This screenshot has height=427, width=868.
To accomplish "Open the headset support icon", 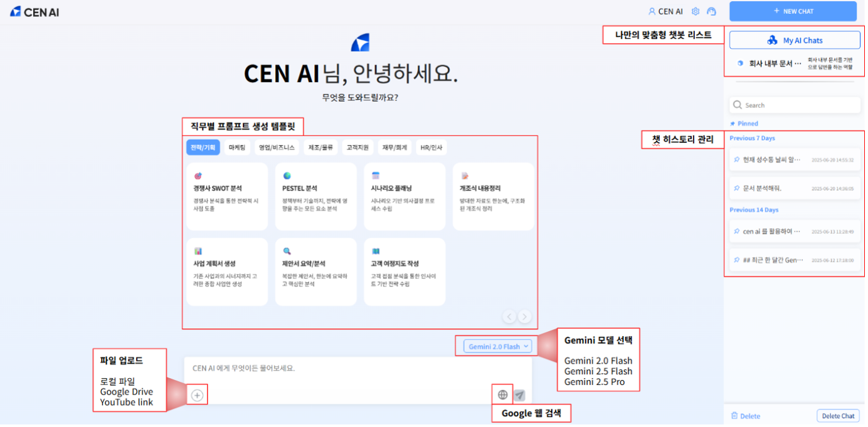I will coord(711,11).
